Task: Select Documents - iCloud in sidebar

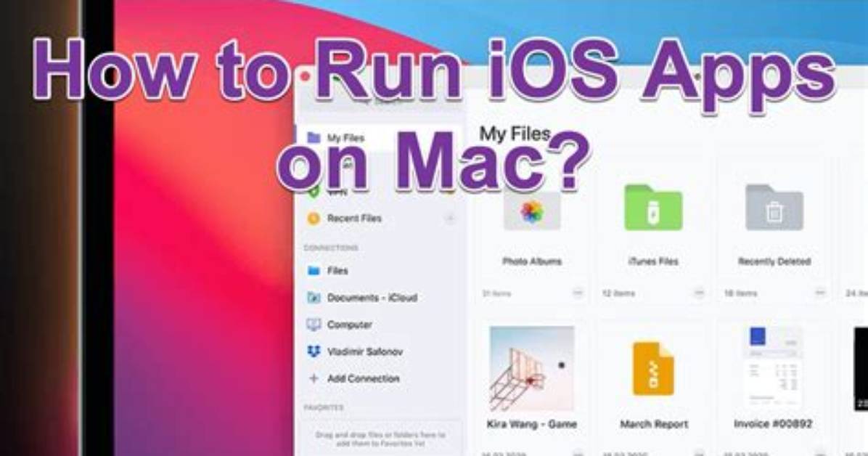Action: 372,298
